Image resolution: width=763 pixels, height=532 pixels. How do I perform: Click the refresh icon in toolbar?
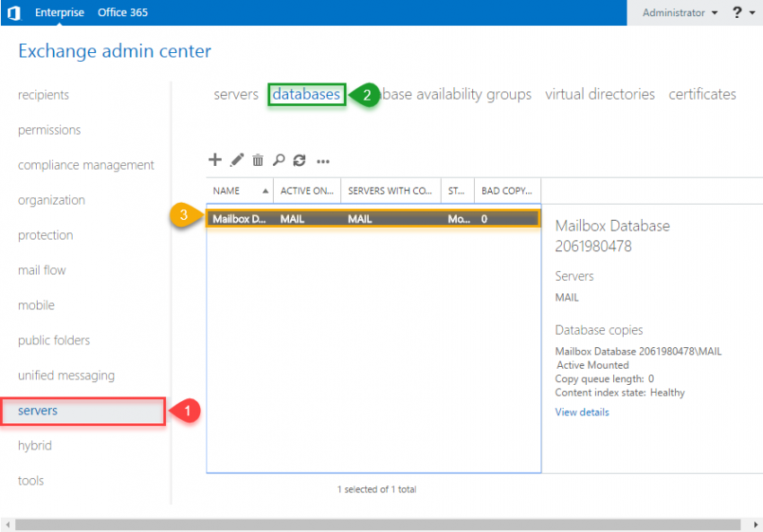tap(300, 161)
